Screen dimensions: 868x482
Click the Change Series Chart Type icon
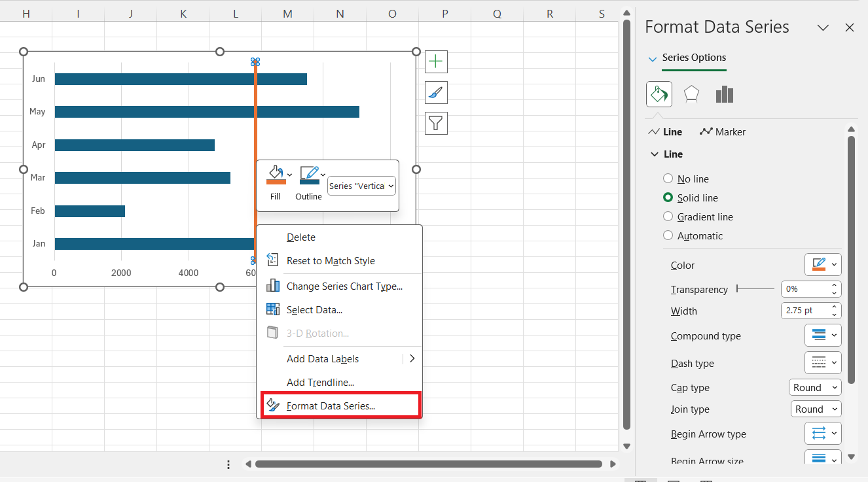pyautogui.click(x=273, y=286)
